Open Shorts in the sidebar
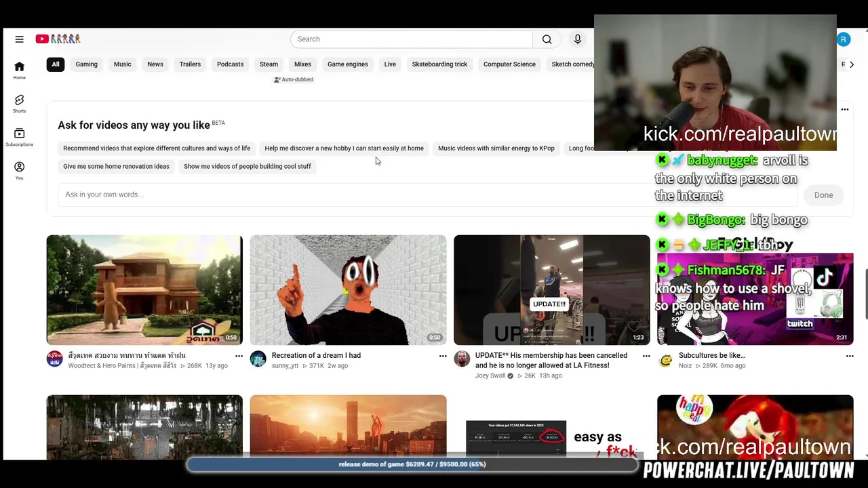Screen dimensions: 868x488 tap(19, 104)
